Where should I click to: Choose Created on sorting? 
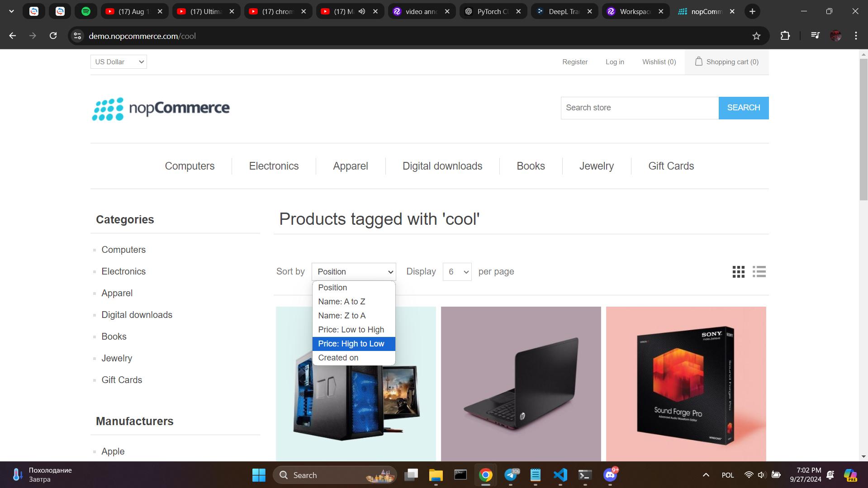tap(354, 358)
